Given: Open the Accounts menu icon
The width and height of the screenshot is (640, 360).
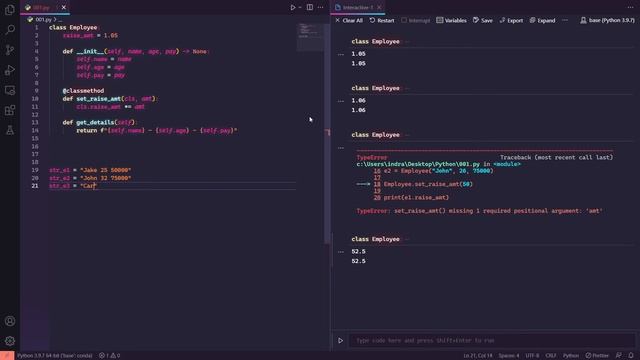Looking at the screenshot, I should point(10,321).
